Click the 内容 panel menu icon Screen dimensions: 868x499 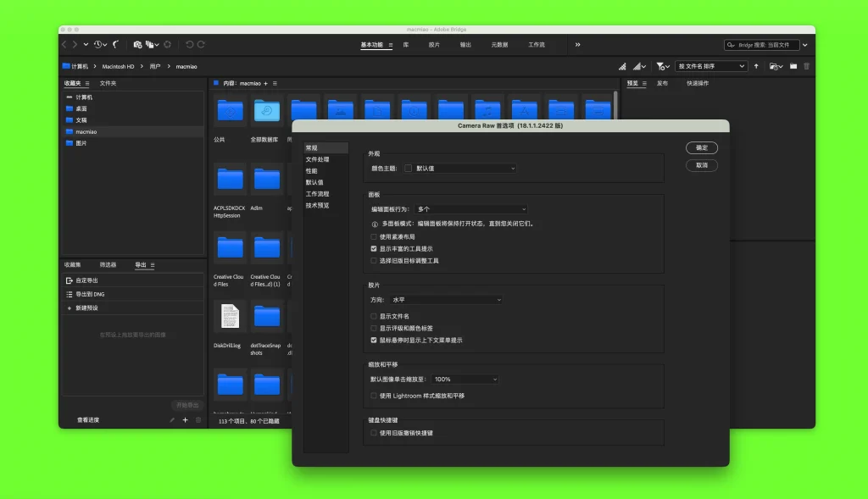click(x=275, y=84)
